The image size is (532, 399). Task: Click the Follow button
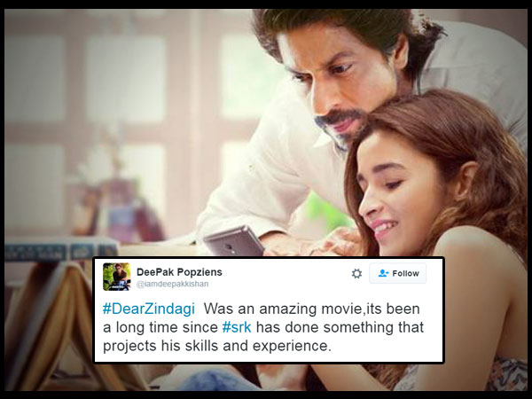click(x=397, y=273)
